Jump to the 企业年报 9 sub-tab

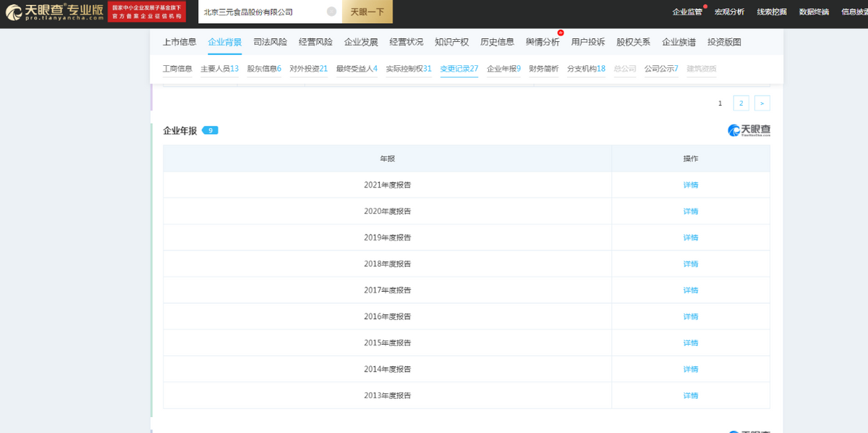(x=504, y=69)
